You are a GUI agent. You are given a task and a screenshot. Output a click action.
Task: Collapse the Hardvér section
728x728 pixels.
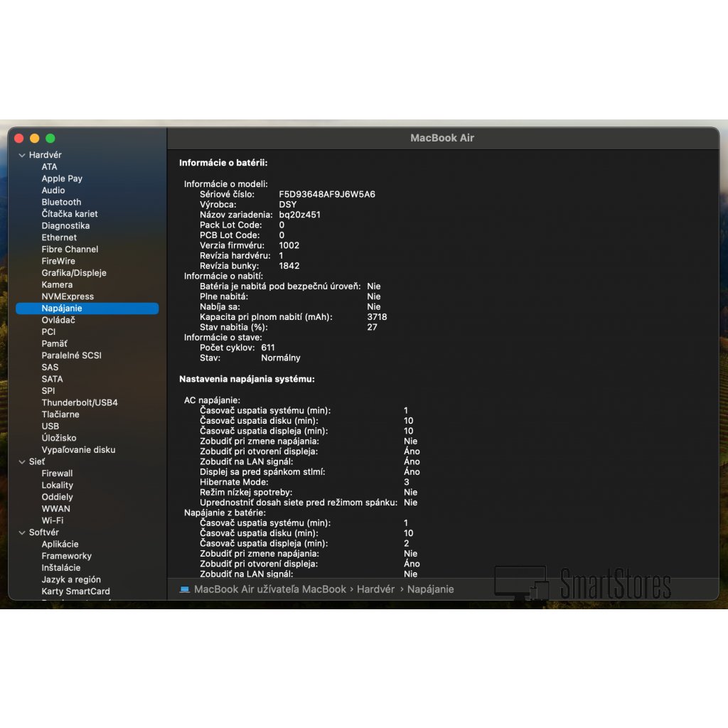click(x=22, y=155)
